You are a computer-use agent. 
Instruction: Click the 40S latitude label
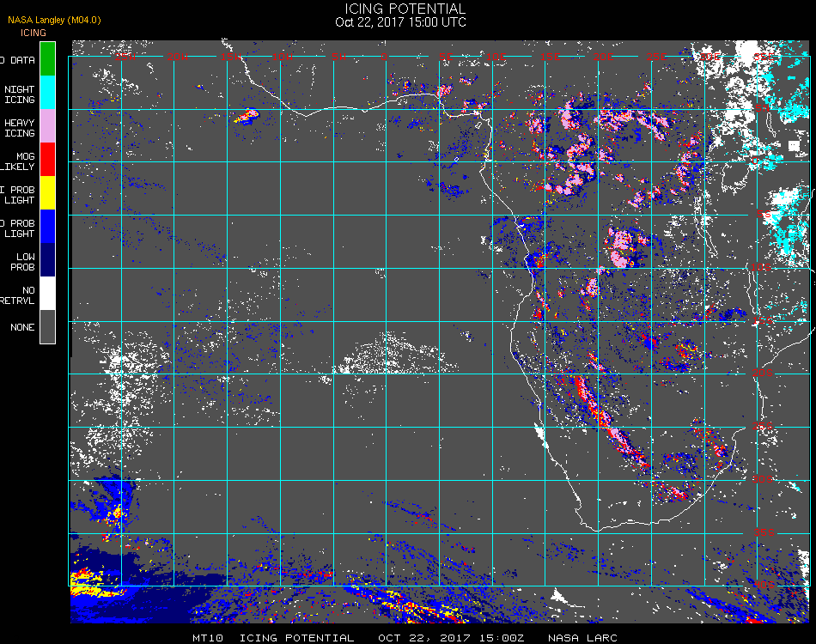pyautogui.click(x=764, y=586)
